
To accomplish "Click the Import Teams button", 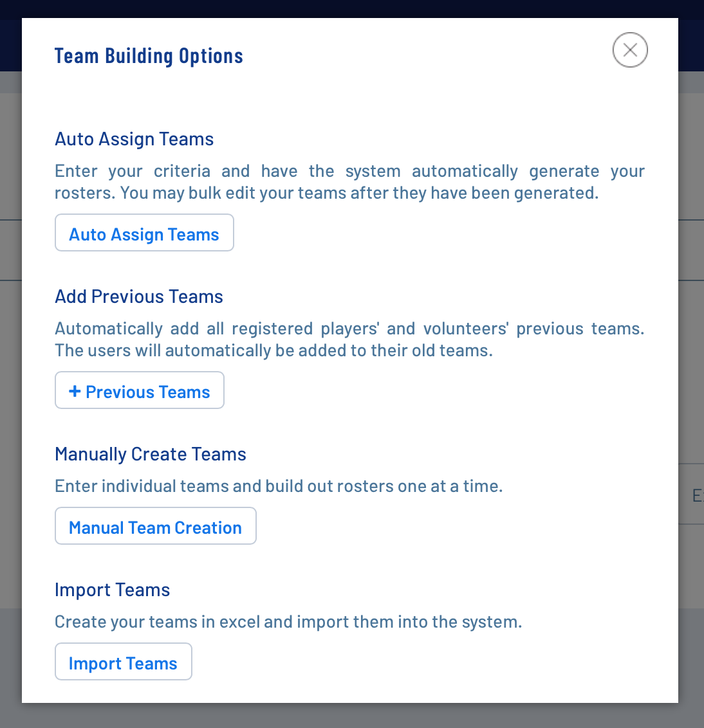I will click(123, 662).
